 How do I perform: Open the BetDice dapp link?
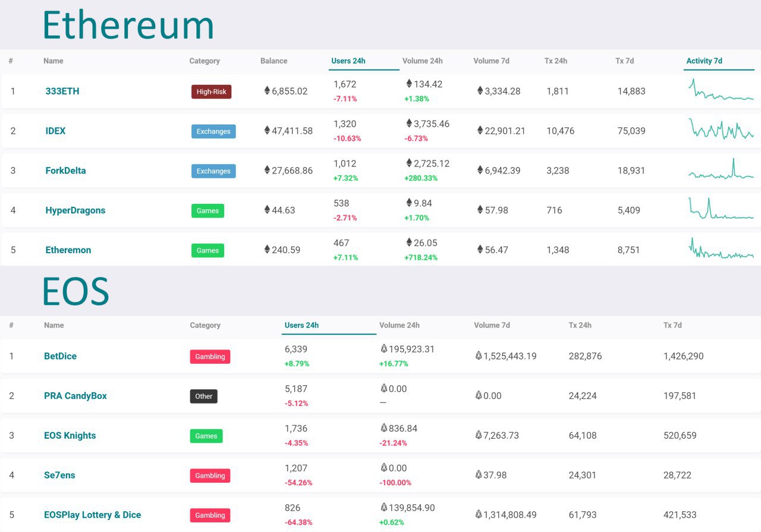[60, 356]
